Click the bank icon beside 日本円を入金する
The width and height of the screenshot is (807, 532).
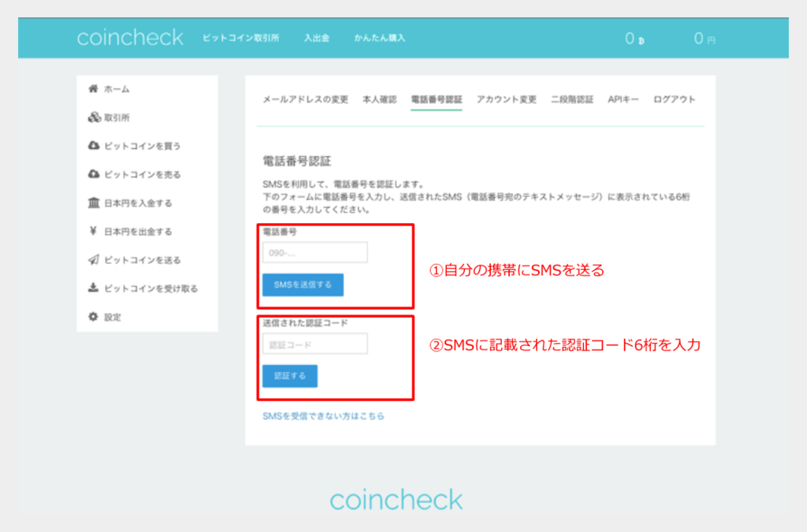pyautogui.click(x=94, y=203)
